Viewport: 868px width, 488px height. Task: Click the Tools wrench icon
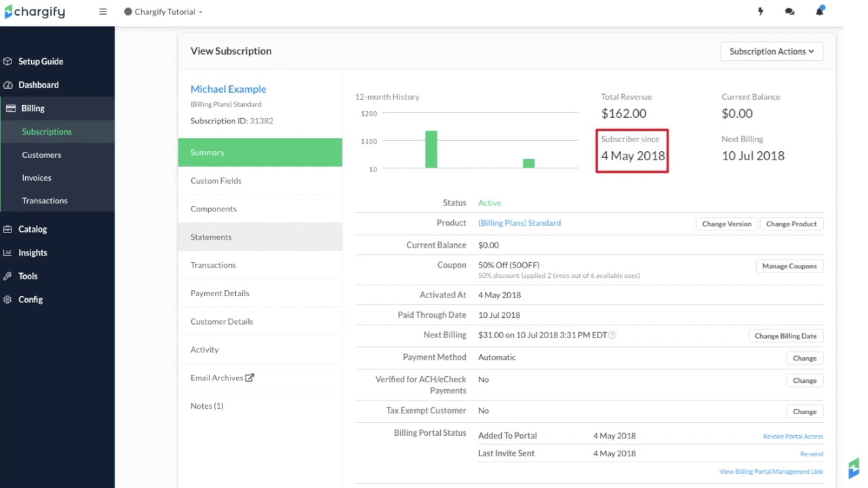7,276
